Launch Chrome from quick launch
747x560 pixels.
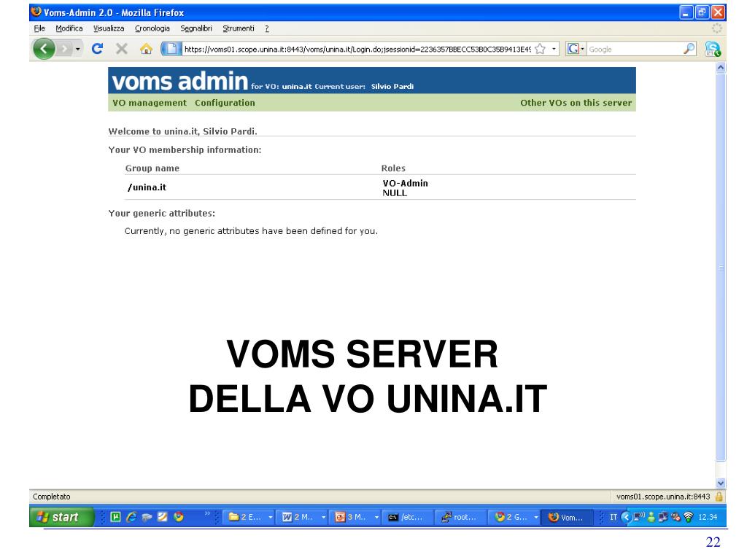(x=179, y=517)
